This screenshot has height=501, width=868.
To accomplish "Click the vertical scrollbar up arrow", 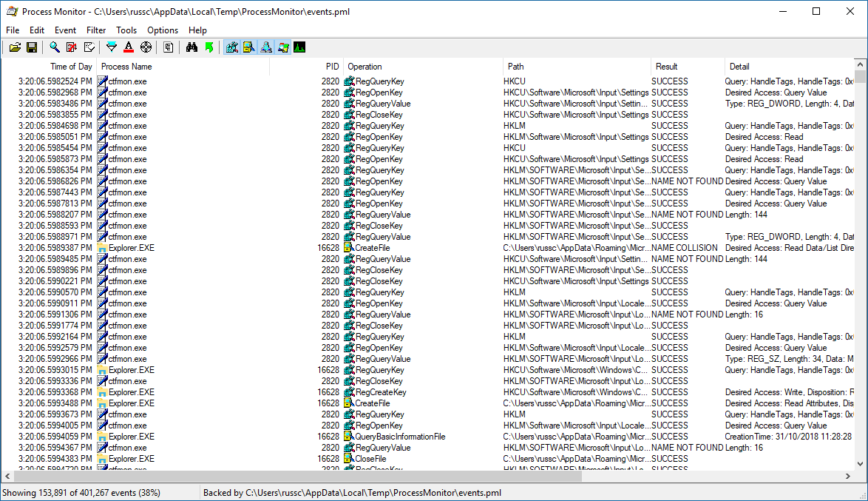I will [860, 65].
